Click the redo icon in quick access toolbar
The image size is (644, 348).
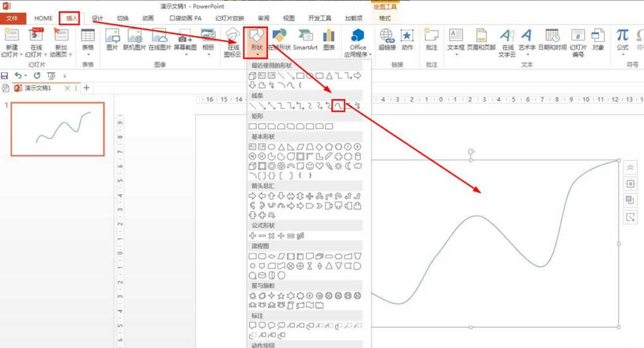[37, 76]
